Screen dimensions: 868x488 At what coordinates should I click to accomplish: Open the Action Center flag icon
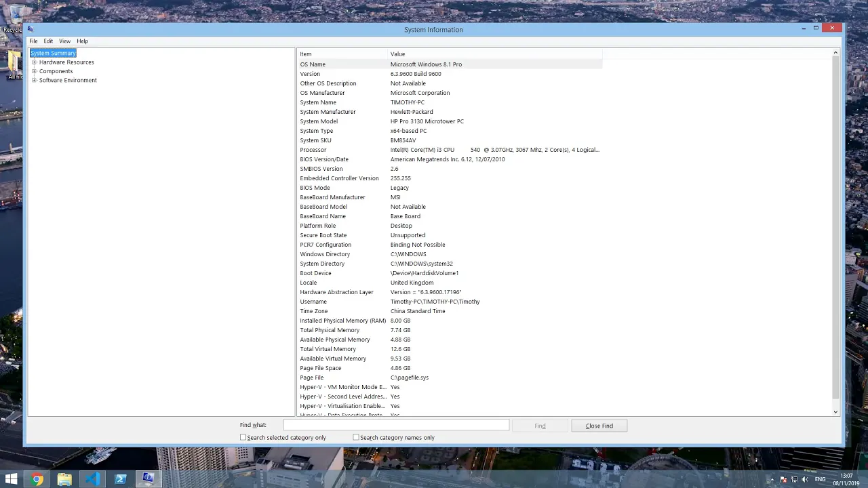[x=784, y=479]
